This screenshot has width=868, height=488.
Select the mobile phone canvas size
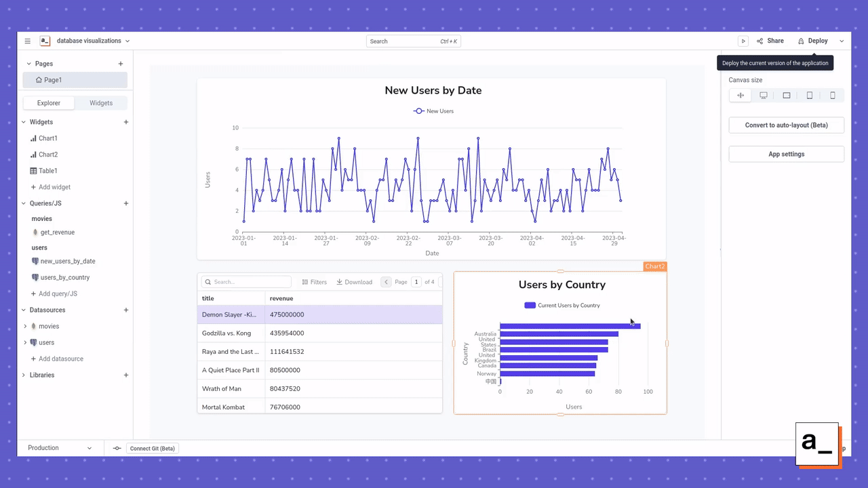click(x=833, y=95)
